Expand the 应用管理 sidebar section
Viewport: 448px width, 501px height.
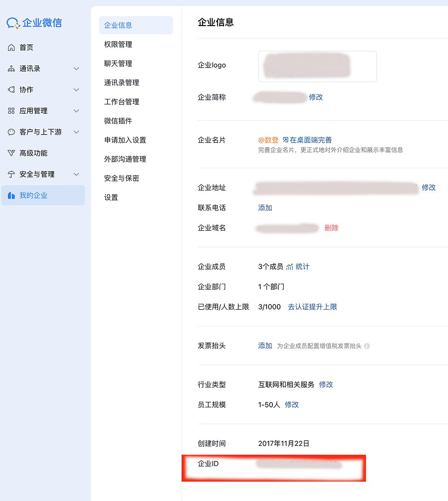[x=76, y=111]
